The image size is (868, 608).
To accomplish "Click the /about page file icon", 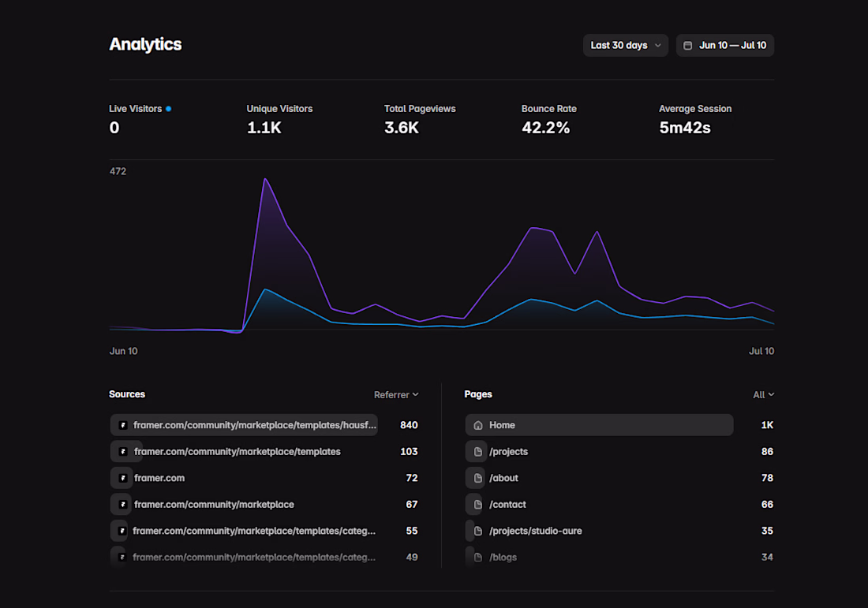I will 478,478.
